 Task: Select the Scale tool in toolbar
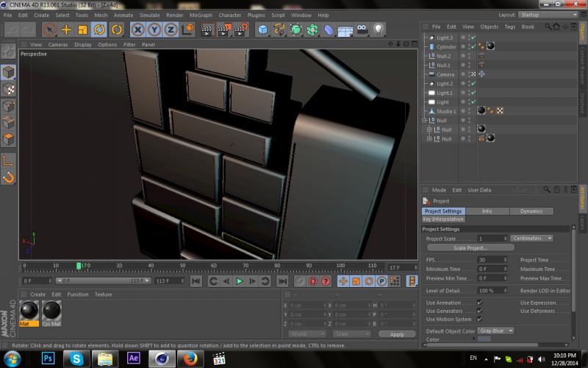[x=82, y=29]
